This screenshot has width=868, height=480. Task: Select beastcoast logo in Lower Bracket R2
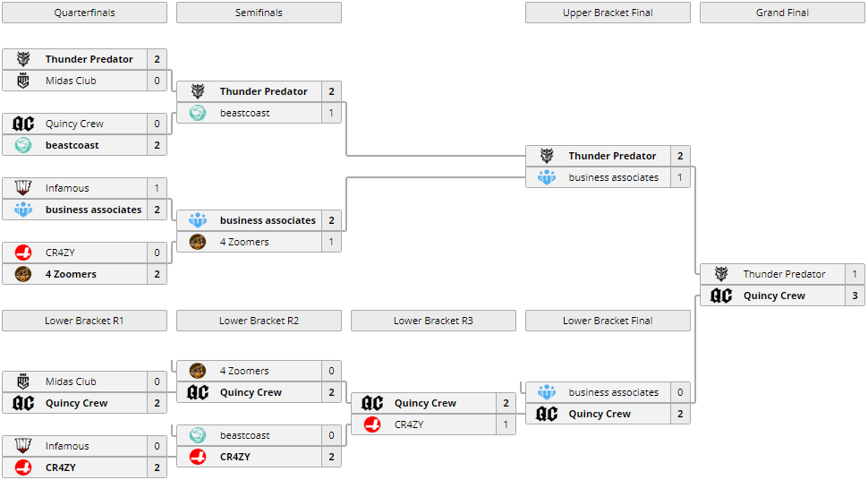pyautogui.click(x=198, y=435)
